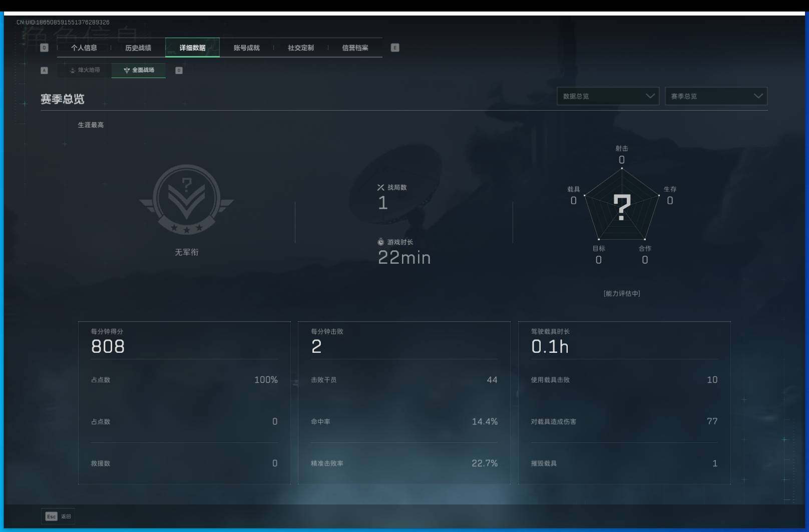Click the A key previous-mode icon
The image size is (809, 532).
click(x=44, y=71)
